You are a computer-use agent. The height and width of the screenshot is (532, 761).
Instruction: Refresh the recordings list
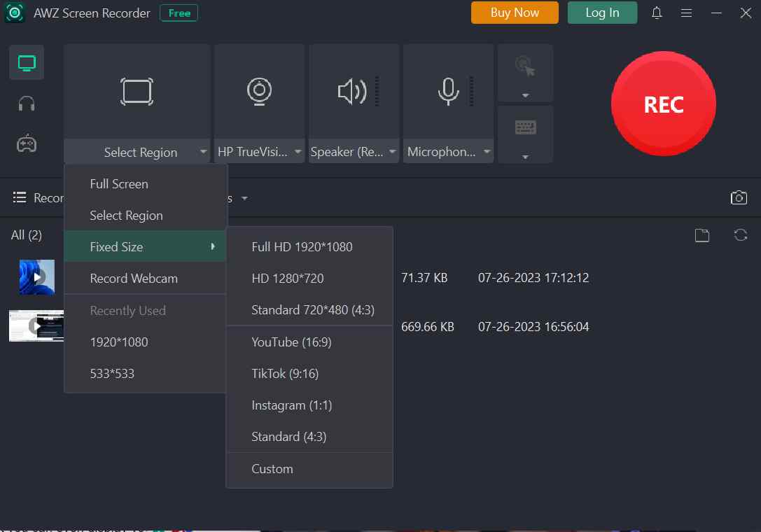coord(741,235)
